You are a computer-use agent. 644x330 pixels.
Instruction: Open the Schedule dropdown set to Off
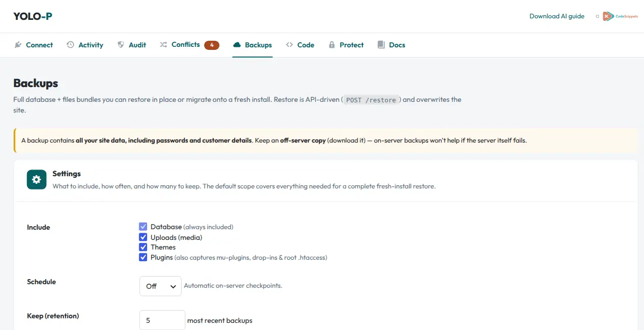(160, 286)
